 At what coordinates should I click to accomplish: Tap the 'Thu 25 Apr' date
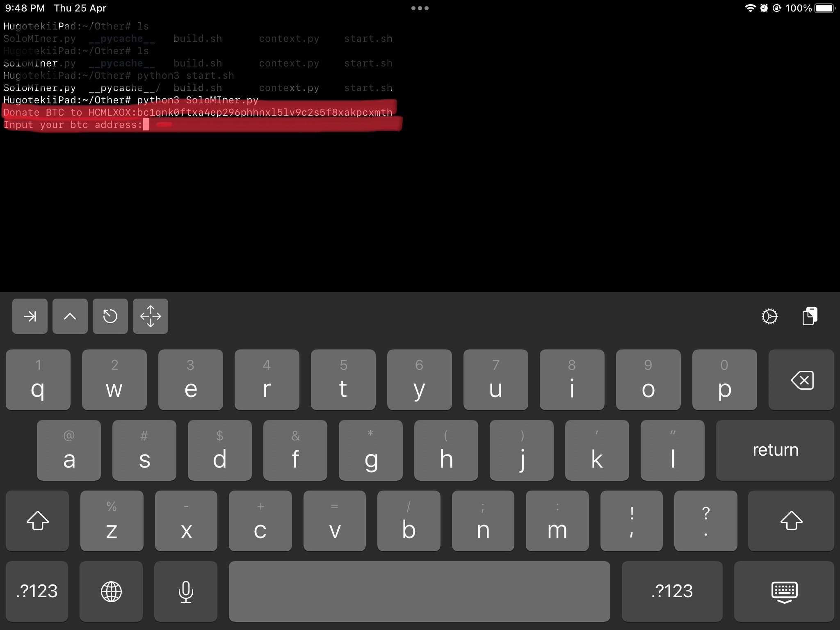(80, 8)
